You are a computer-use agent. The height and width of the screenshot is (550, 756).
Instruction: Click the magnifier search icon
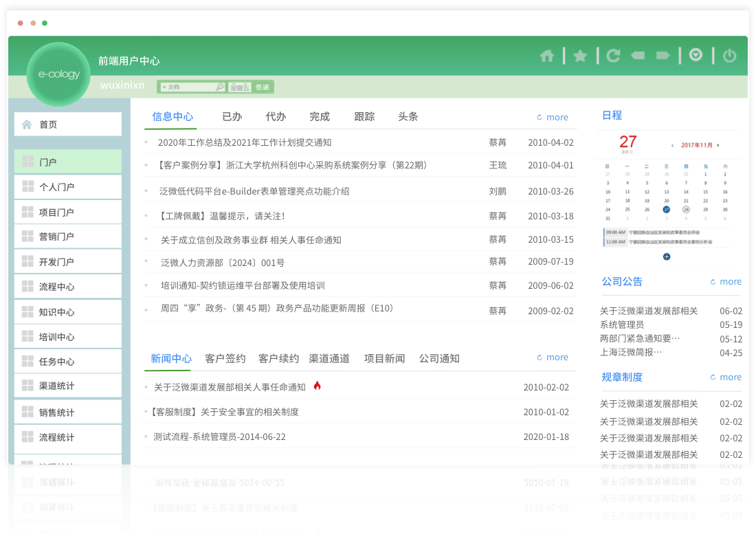(x=219, y=87)
